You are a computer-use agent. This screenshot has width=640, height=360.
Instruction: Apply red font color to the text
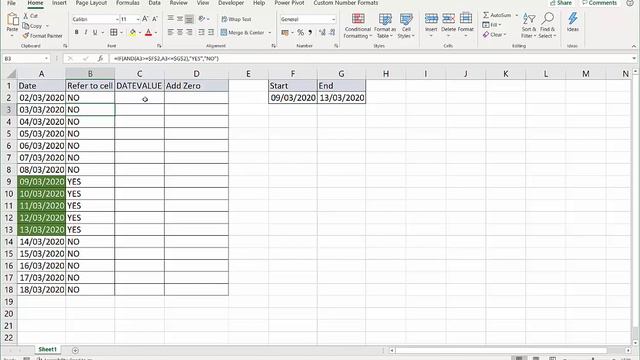point(149,32)
